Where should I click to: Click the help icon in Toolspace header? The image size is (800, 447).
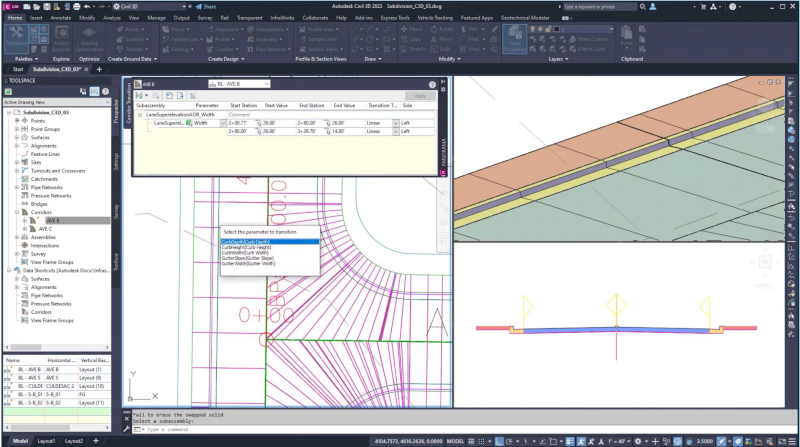pyautogui.click(x=105, y=91)
